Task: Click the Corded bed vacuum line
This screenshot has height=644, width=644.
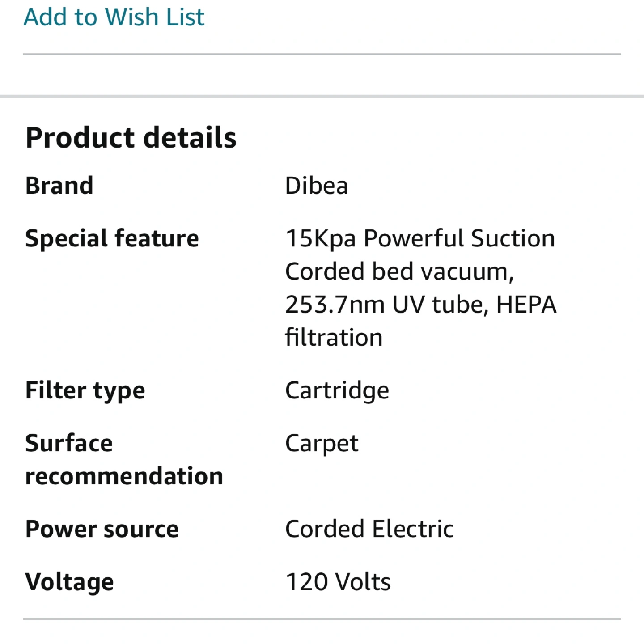Action: 399,271
